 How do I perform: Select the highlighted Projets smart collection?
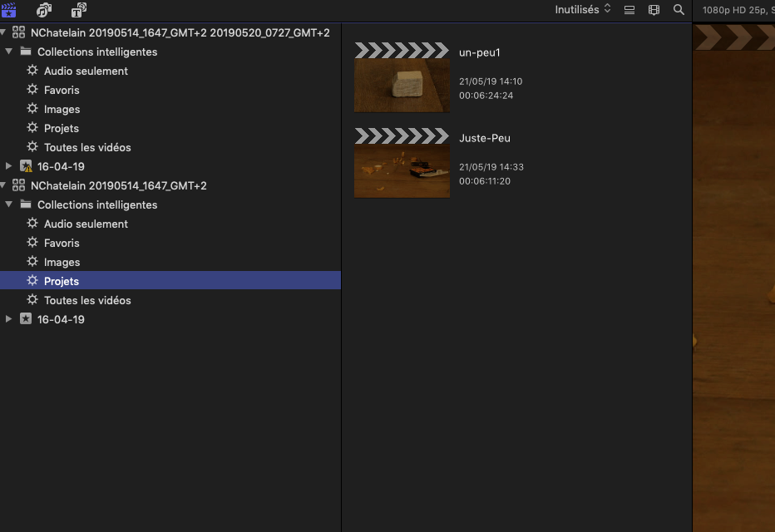(62, 281)
